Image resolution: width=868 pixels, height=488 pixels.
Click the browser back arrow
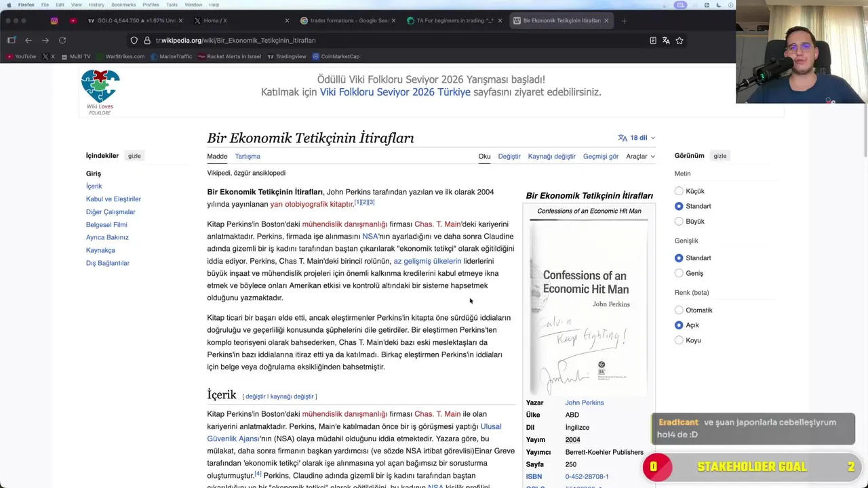point(28,41)
